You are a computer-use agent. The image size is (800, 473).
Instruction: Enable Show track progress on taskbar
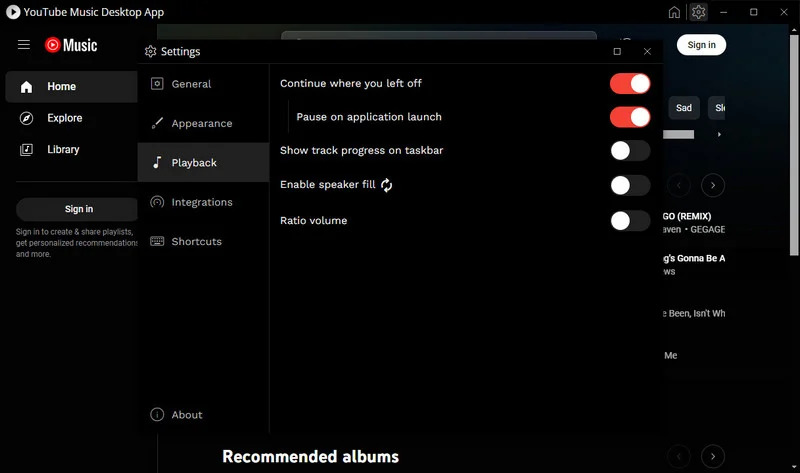[630, 151]
